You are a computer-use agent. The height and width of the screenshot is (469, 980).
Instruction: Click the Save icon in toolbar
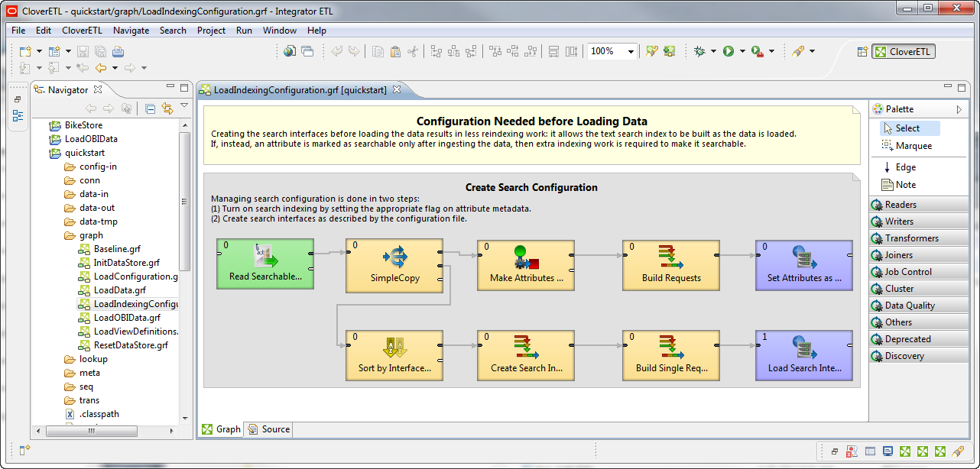pyautogui.click(x=82, y=51)
